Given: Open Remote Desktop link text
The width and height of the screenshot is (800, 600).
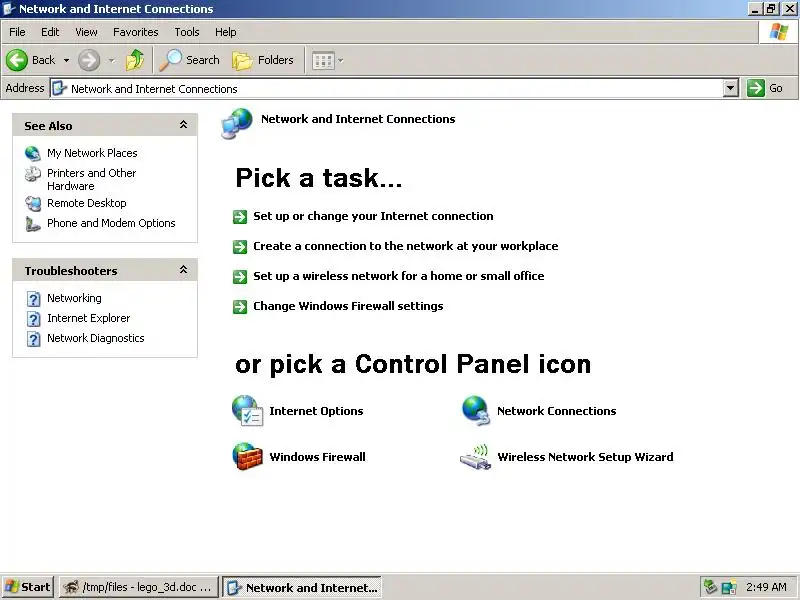Looking at the screenshot, I should [87, 203].
